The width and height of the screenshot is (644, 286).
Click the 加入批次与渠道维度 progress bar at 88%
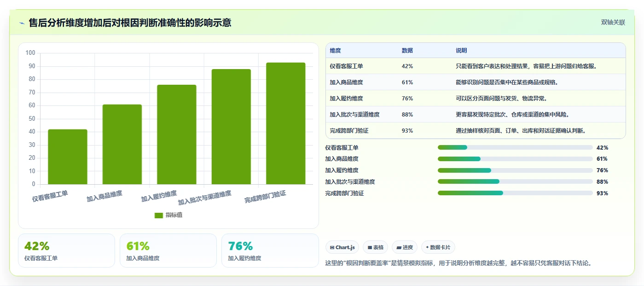(515, 182)
